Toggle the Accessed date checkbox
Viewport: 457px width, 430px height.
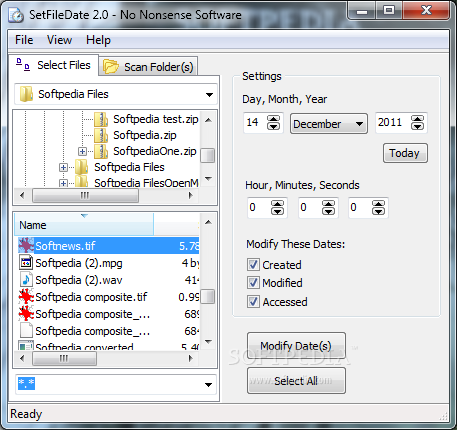point(253,302)
